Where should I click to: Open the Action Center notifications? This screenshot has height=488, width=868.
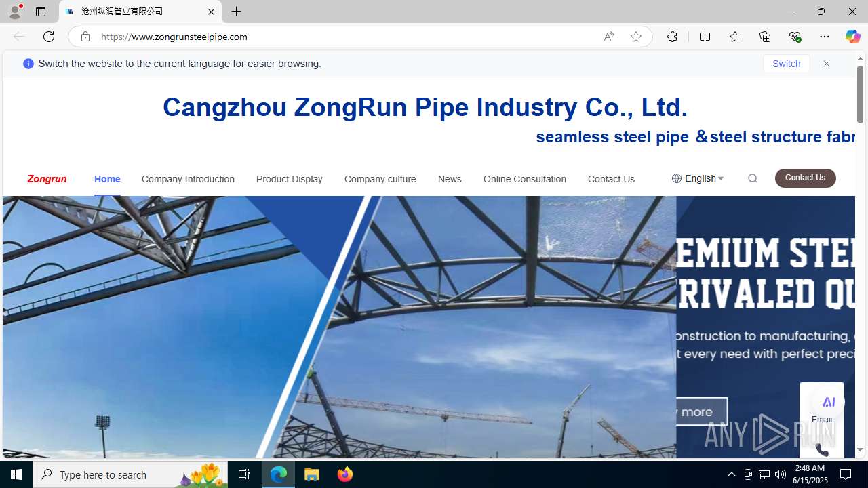(x=846, y=474)
